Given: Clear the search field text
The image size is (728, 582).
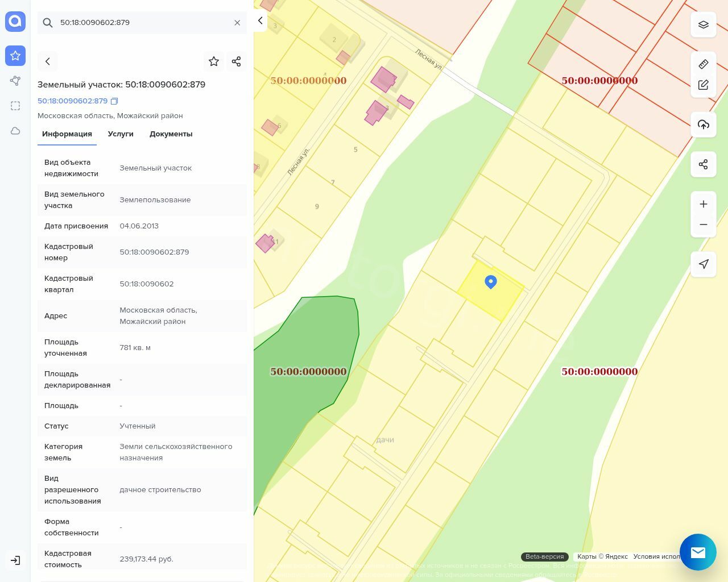Looking at the screenshot, I should pyautogui.click(x=237, y=23).
